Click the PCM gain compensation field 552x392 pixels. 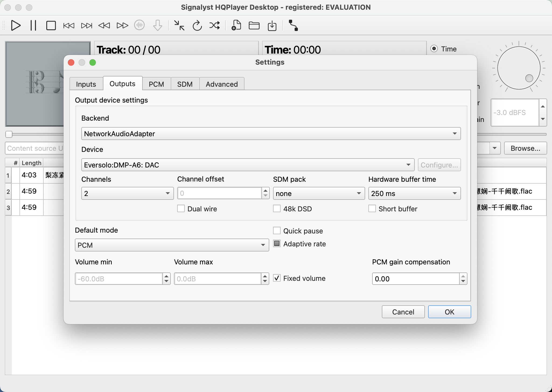click(415, 279)
